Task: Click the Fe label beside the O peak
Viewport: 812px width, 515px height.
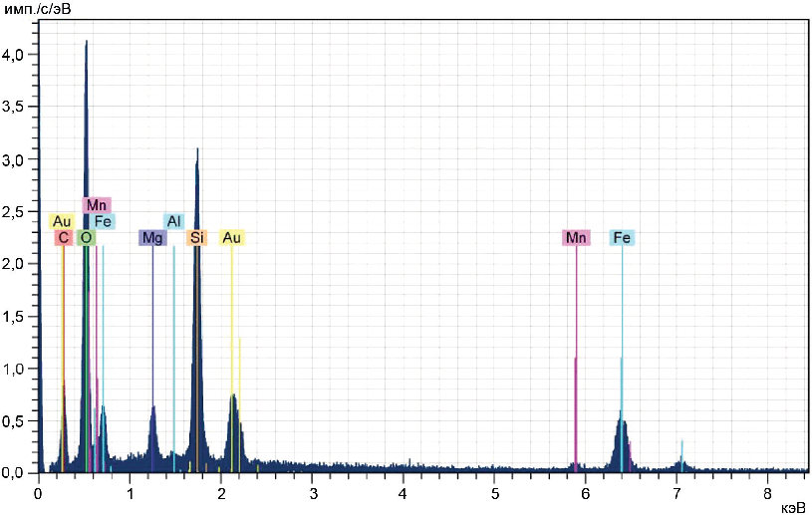Action: pyautogui.click(x=104, y=221)
